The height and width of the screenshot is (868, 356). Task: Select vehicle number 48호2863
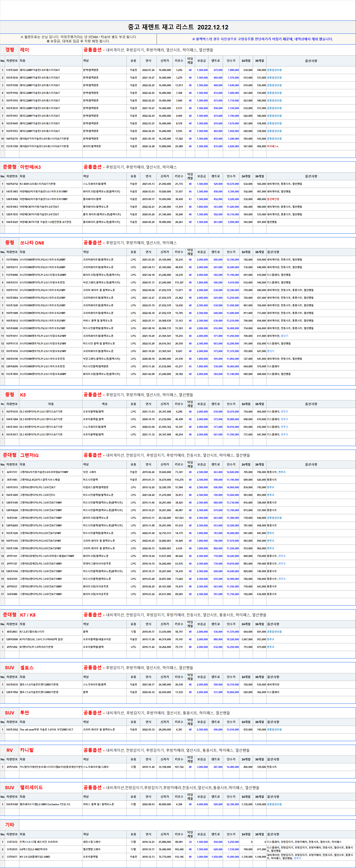pyautogui.click(x=12, y=632)
